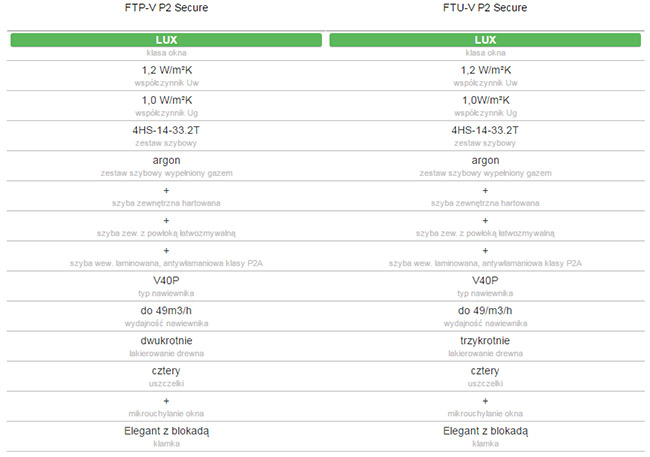This screenshot has width=650, height=457.
Task: Click the plus above right 'szyba zewnętrzna hartowana'
Action: (x=485, y=191)
